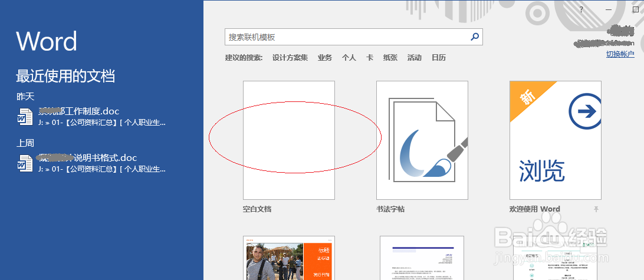Open recent document 说明书格式.doc
Screen dimensions: 644x280
92,163
